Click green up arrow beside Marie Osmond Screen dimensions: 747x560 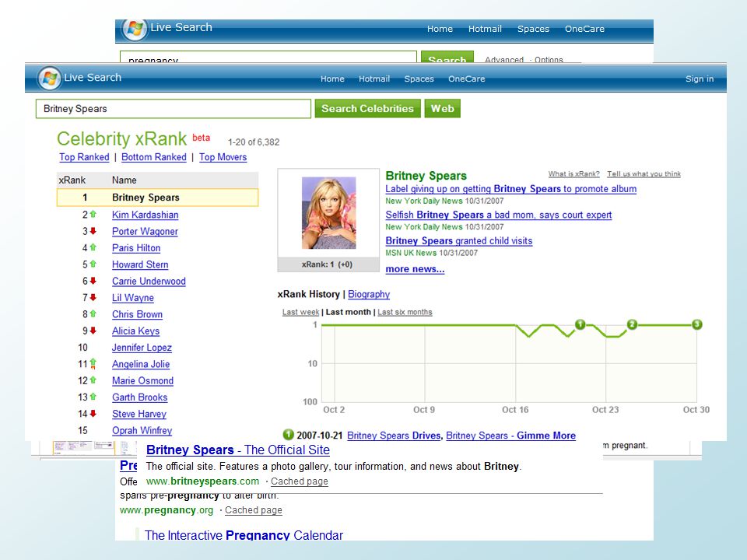pos(93,380)
